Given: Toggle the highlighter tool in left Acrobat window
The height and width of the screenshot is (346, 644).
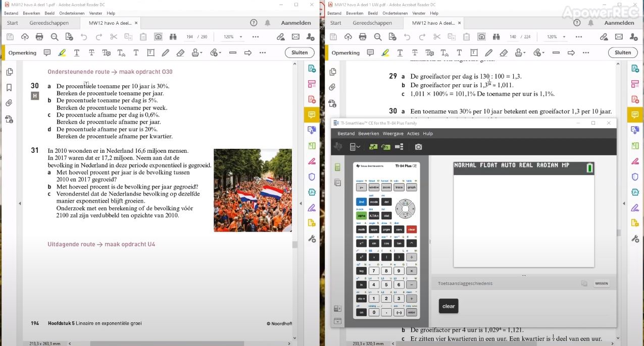Looking at the screenshot, I should click(x=62, y=52).
